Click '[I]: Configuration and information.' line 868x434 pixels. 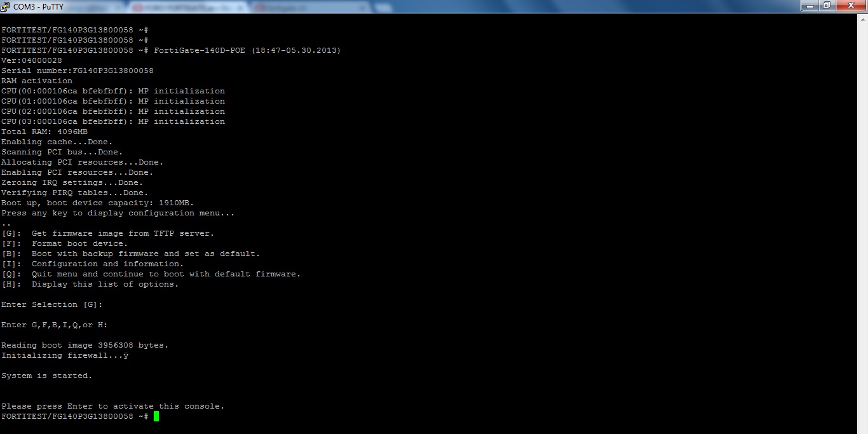pos(93,264)
